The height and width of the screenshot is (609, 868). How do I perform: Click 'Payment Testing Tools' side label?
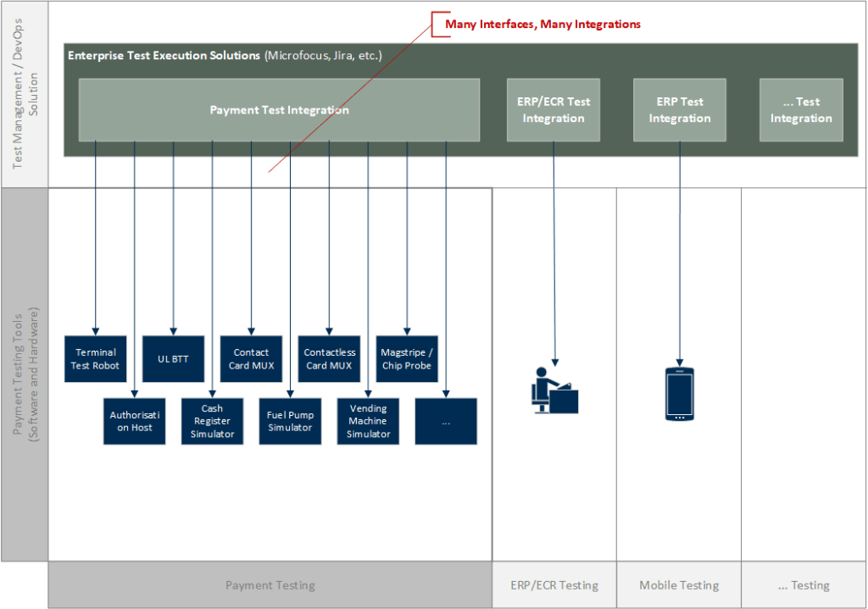(25, 374)
